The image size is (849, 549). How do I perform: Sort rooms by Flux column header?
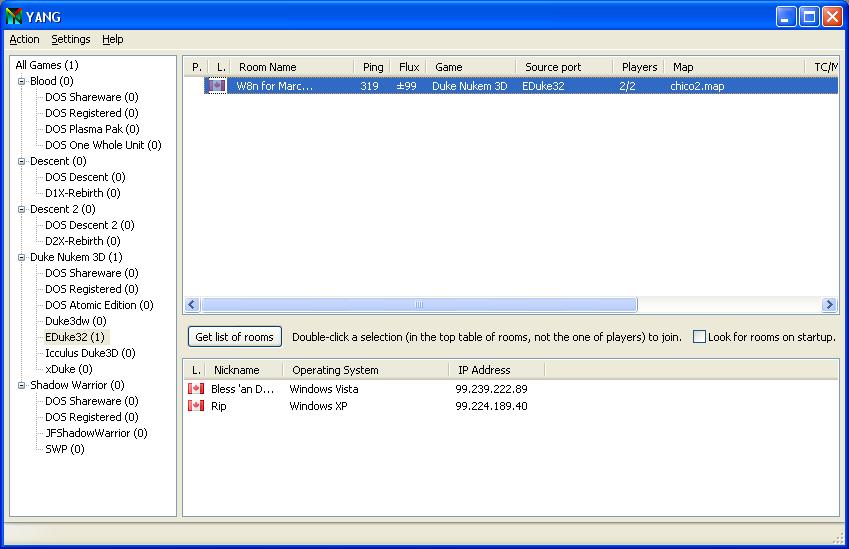point(409,67)
